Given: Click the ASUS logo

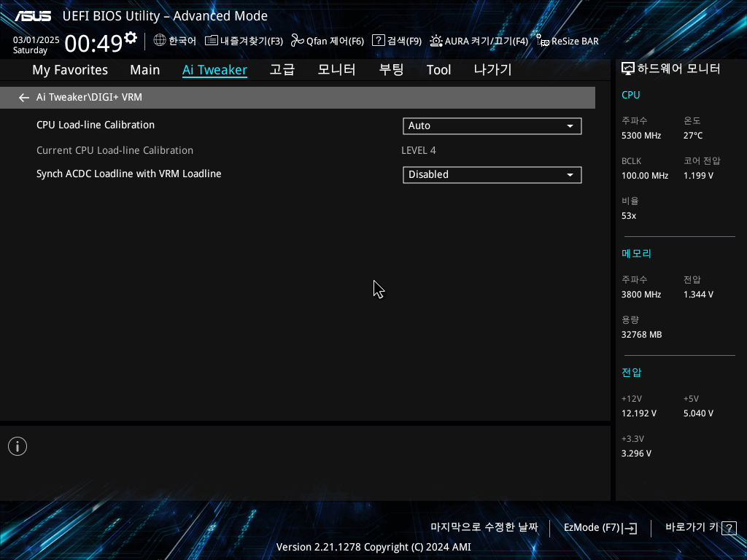Looking at the screenshot, I should 32,16.
